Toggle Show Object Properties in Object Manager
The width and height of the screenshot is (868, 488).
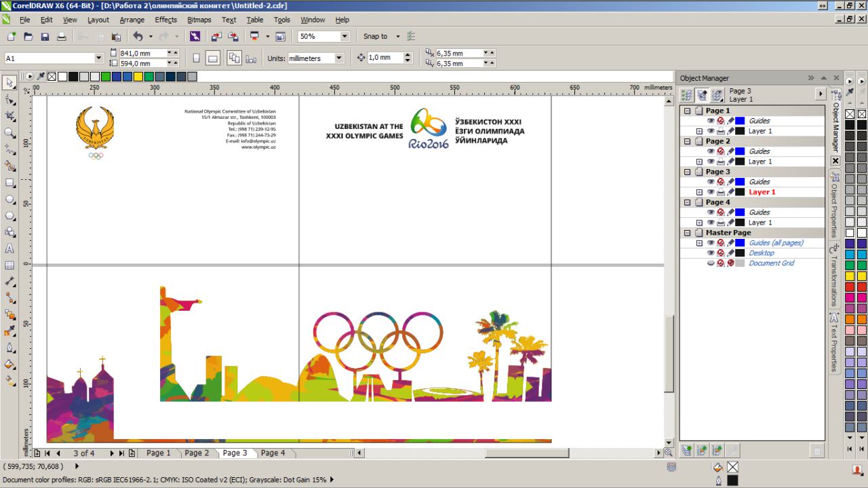(687, 96)
